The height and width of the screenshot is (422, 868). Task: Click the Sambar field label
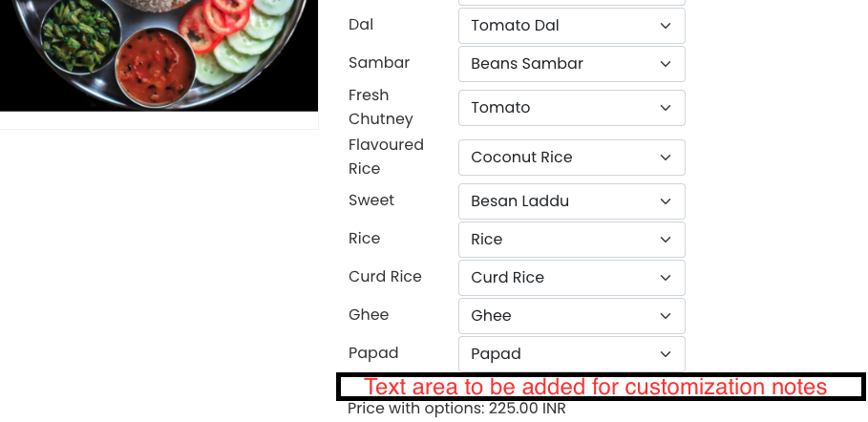point(379,63)
